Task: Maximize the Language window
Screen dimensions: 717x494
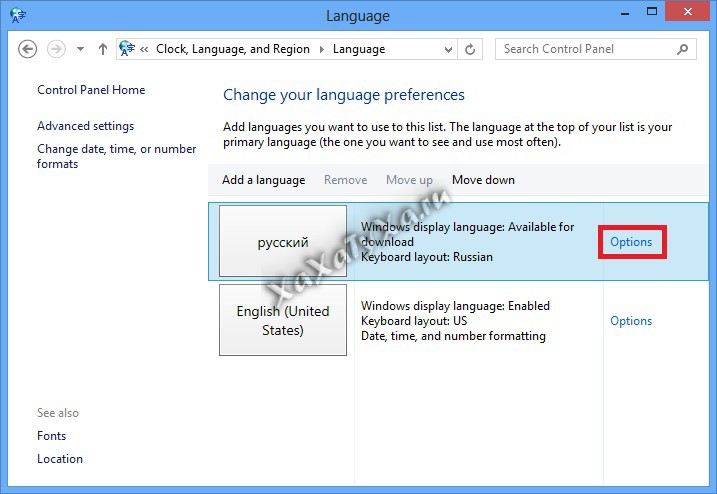Action: pyautogui.click(x=652, y=12)
